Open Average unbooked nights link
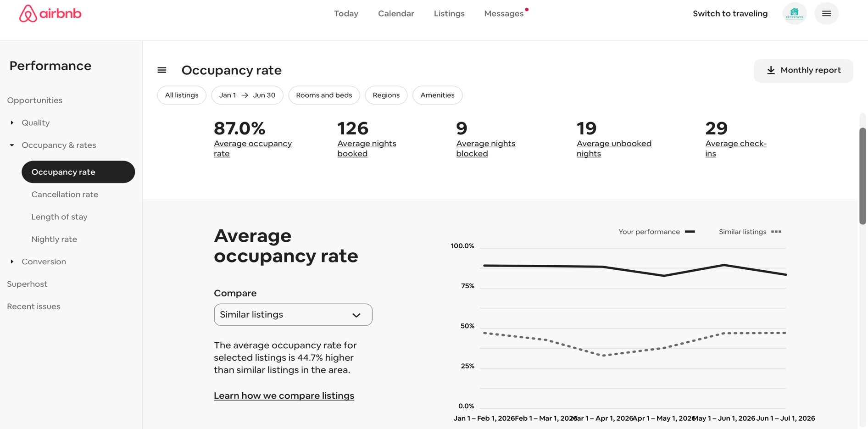868x429 pixels. (x=614, y=149)
